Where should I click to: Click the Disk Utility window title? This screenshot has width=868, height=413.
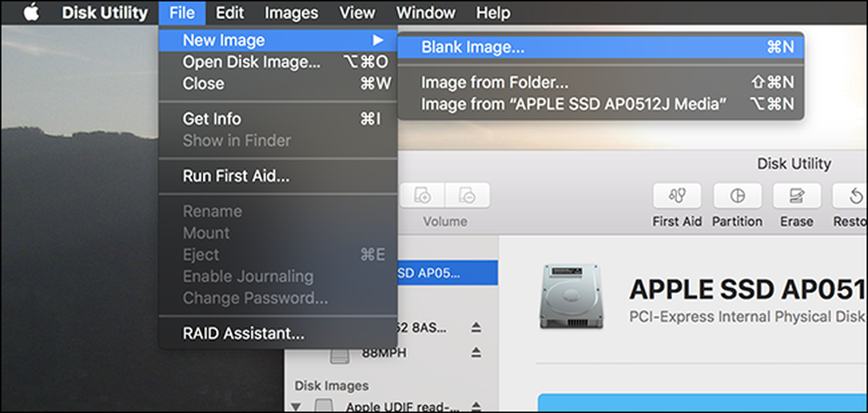[x=794, y=164]
